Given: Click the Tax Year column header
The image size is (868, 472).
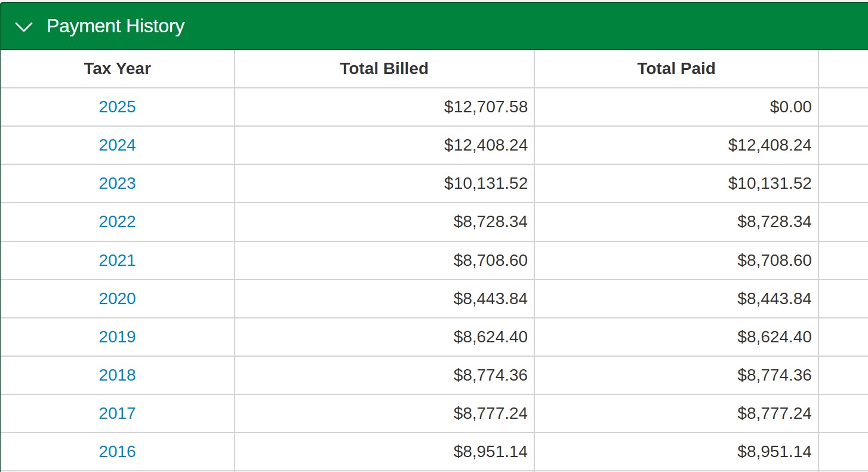Looking at the screenshot, I should coord(117,69).
